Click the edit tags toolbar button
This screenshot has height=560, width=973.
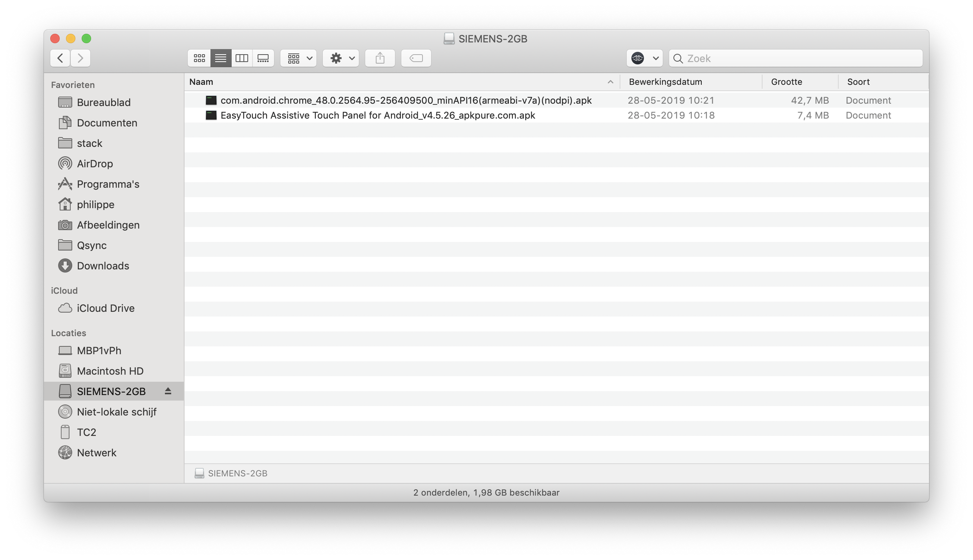(x=416, y=59)
